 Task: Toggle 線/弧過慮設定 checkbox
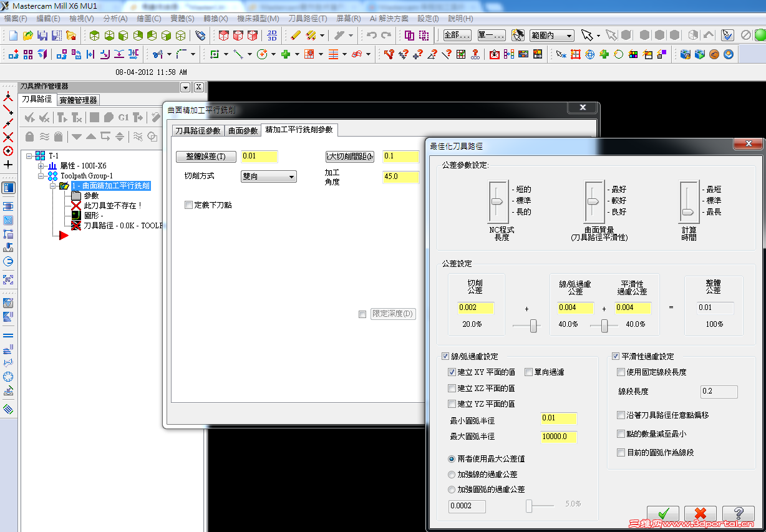coord(445,357)
